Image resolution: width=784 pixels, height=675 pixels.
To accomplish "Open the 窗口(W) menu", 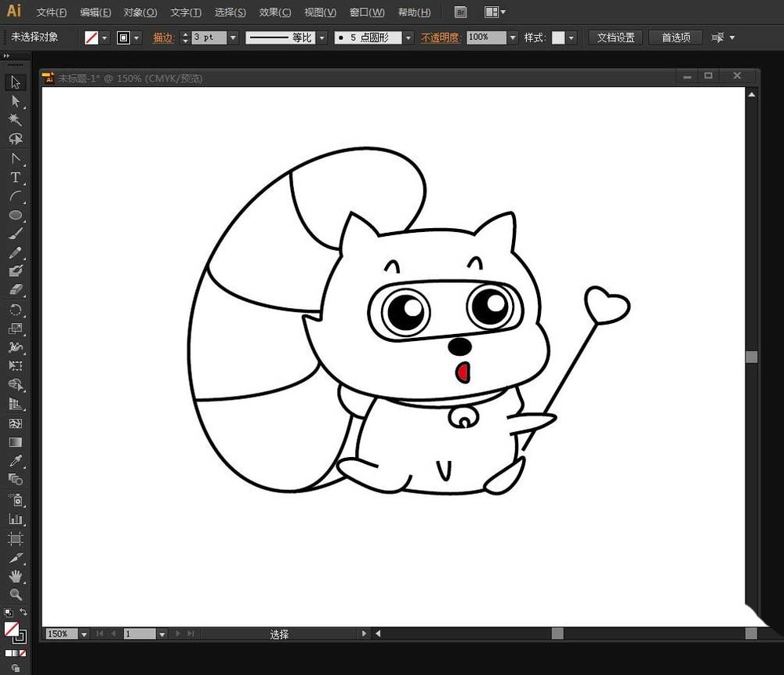I will click(367, 13).
